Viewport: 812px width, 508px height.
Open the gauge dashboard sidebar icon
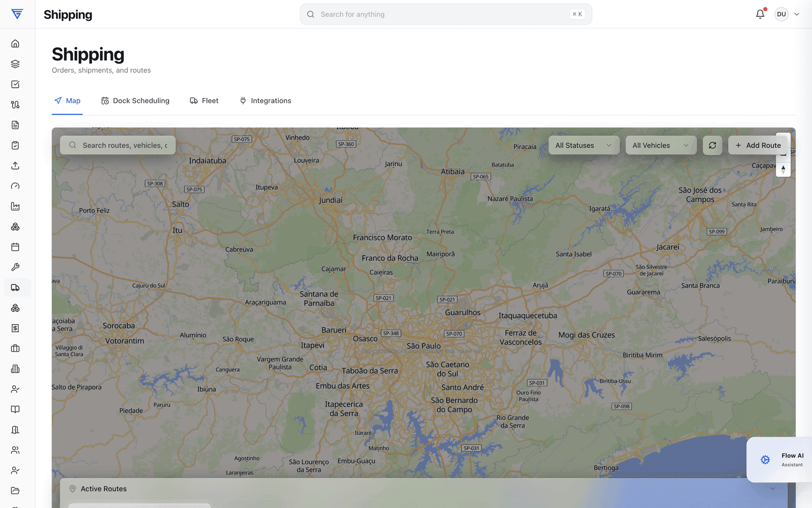coord(15,186)
